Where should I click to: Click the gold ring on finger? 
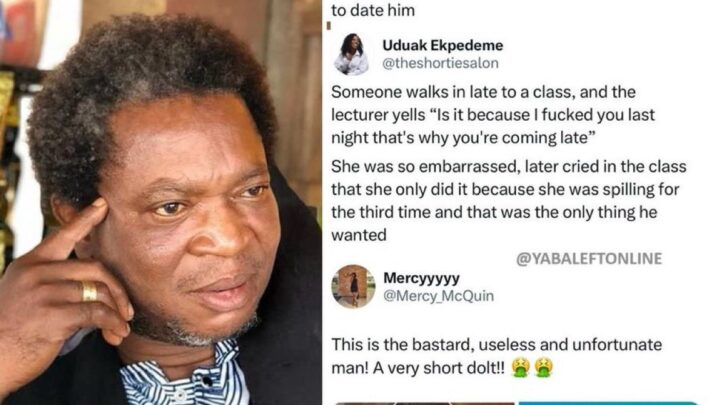[90, 292]
